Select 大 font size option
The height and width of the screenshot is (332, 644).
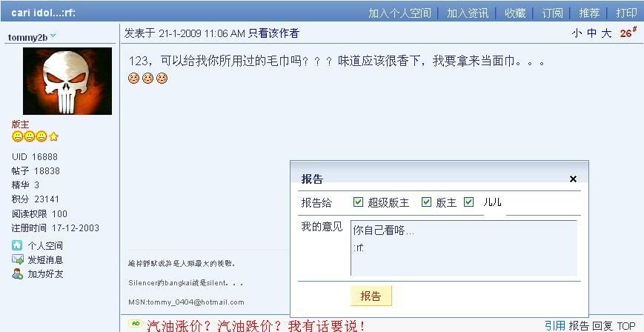coord(606,33)
